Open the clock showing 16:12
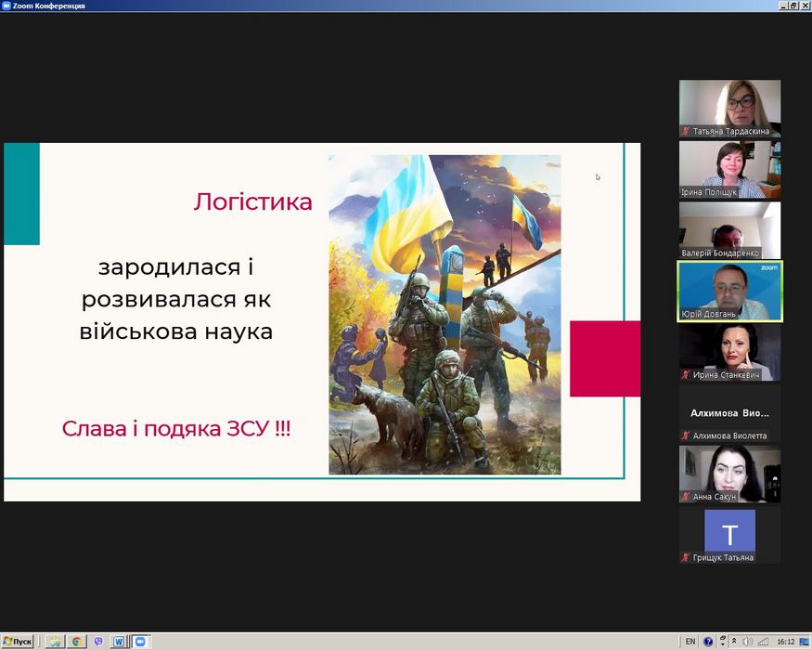This screenshot has height=650, width=812. 785,642
